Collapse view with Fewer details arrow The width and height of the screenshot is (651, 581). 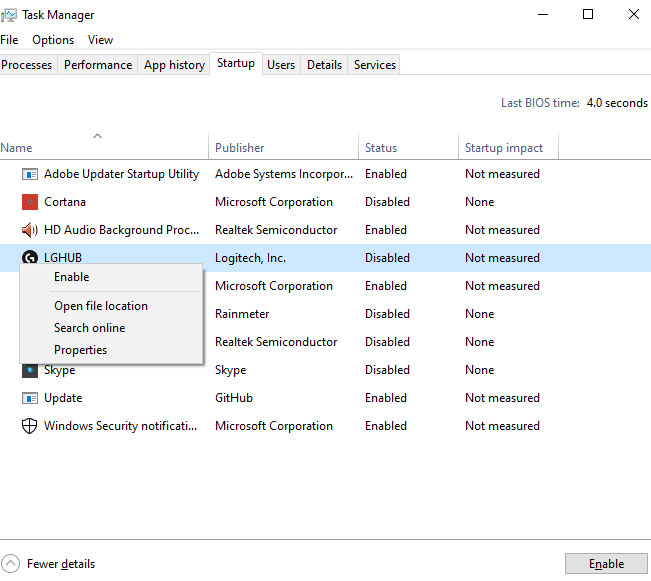tap(10, 564)
